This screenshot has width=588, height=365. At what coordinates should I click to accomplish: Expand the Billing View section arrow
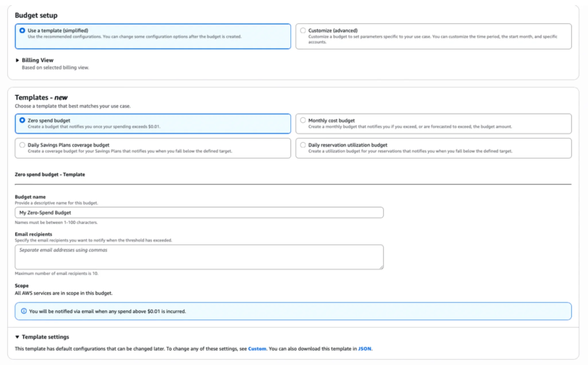17,60
